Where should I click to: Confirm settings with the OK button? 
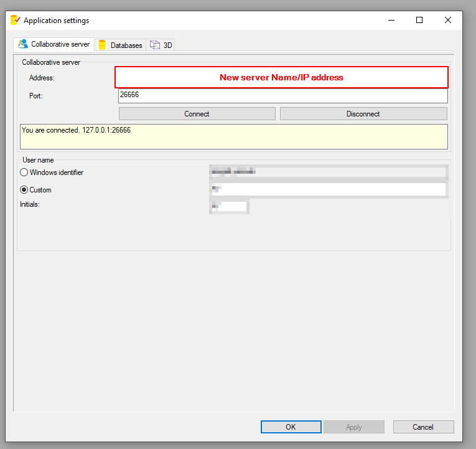click(291, 427)
